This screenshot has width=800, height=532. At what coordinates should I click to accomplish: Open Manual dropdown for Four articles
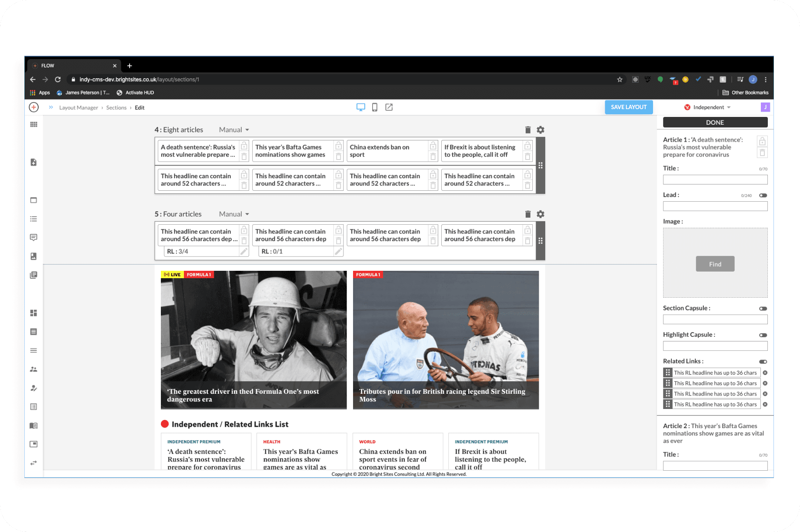[234, 214]
